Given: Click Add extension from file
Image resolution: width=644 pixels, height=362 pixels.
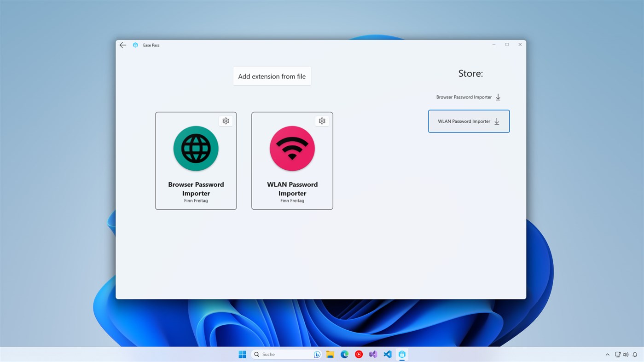Looking at the screenshot, I should click(x=272, y=76).
